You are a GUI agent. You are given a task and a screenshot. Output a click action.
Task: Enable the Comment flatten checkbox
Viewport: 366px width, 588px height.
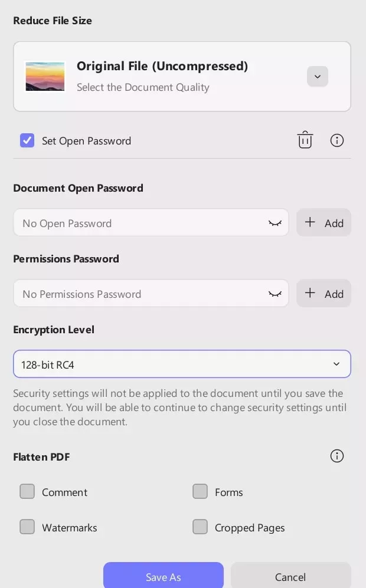point(27,491)
